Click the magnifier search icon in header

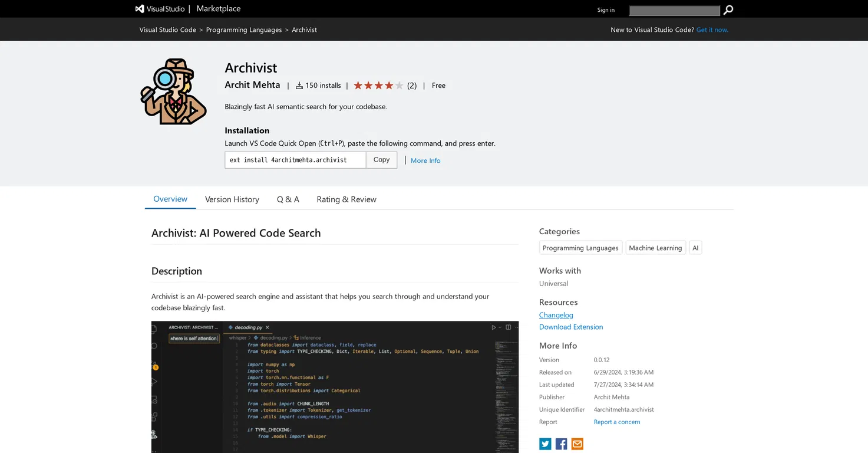[x=728, y=10]
